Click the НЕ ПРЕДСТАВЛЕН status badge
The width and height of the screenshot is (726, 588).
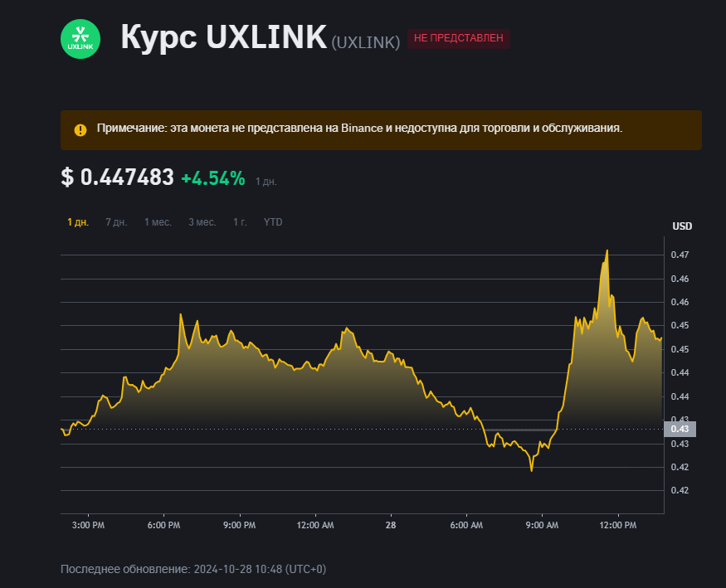click(458, 38)
